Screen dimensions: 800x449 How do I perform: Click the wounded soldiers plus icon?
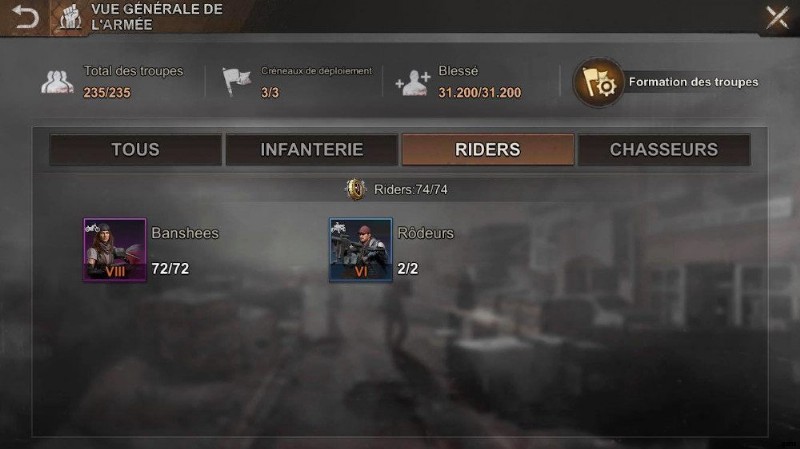(x=413, y=83)
